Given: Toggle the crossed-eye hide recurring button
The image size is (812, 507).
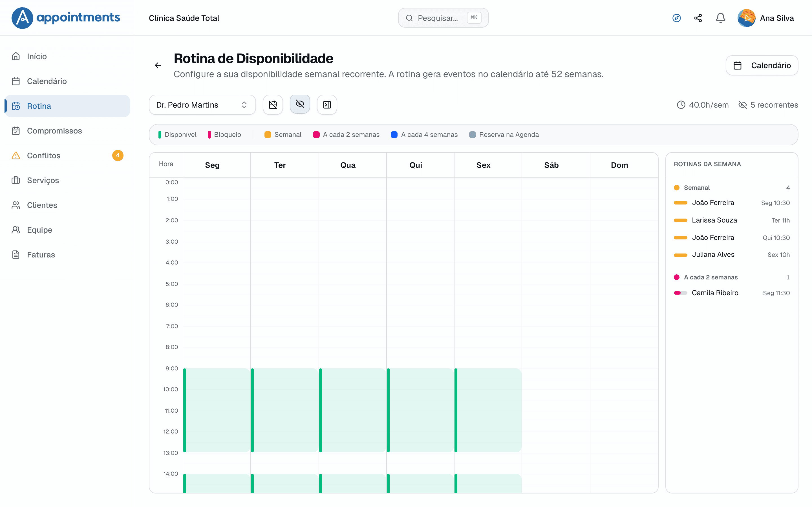Looking at the screenshot, I should coord(300,104).
